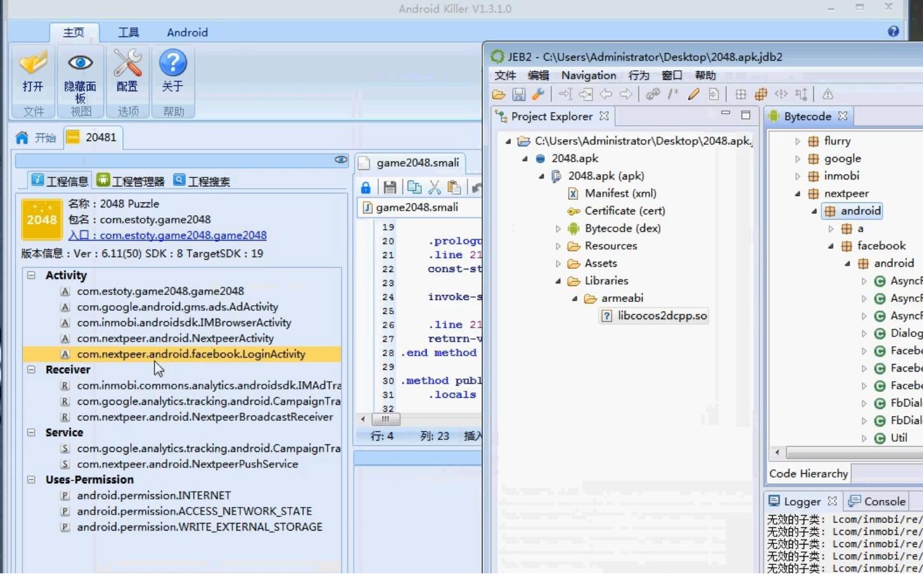Click the save icon in JEB2 toolbar
Image resolution: width=923 pixels, height=588 pixels.
tap(519, 94)
